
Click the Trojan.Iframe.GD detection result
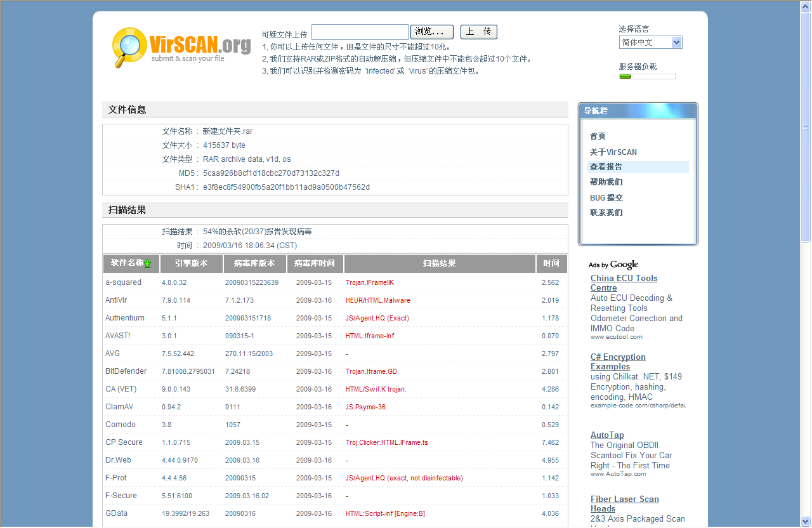(x=371, y=371)
